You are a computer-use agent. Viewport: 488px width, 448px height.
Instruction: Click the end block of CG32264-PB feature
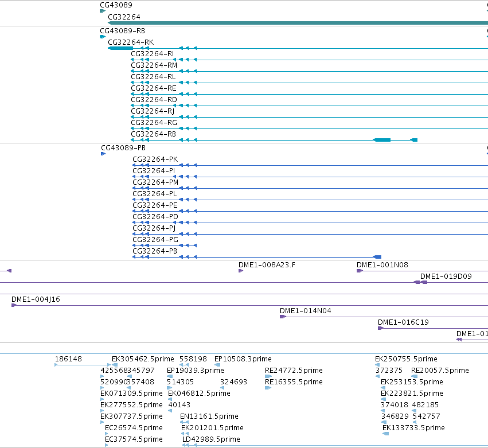(377, 257)
